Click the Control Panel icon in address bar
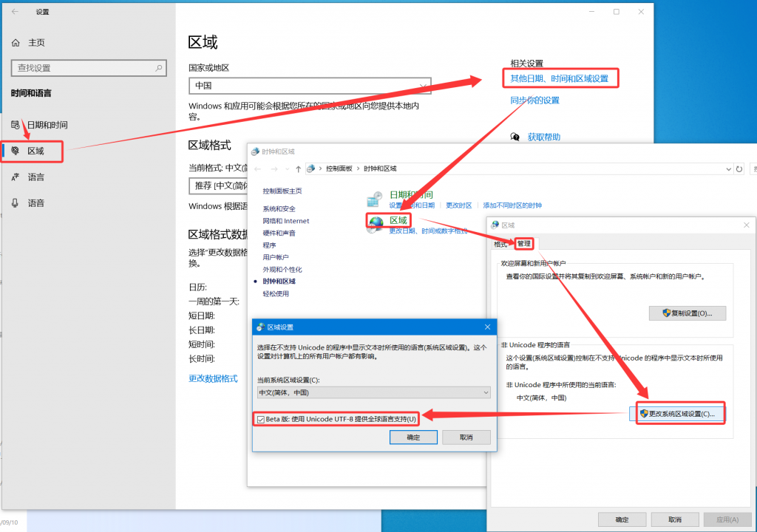 point(311,168)
